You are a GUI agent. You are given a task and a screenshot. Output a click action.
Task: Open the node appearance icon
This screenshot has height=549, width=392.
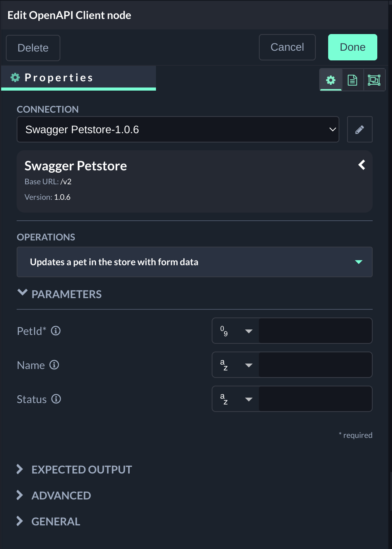(x=374, y=80)
